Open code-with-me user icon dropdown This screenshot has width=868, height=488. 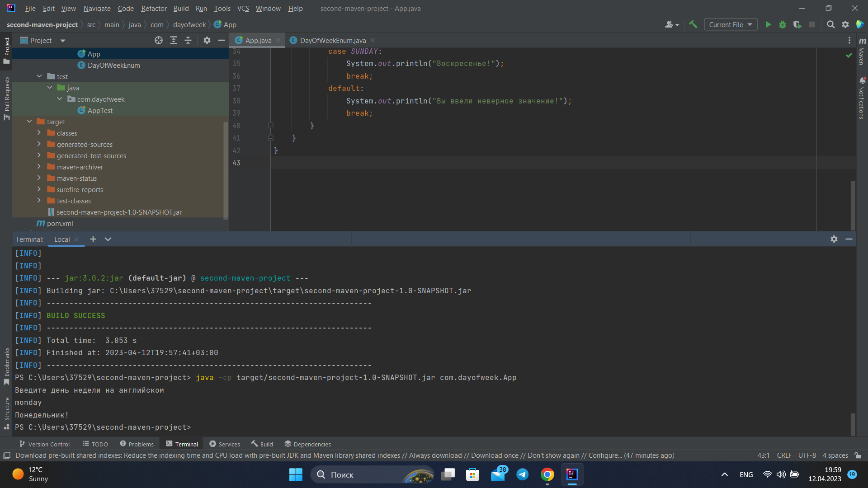672,25
